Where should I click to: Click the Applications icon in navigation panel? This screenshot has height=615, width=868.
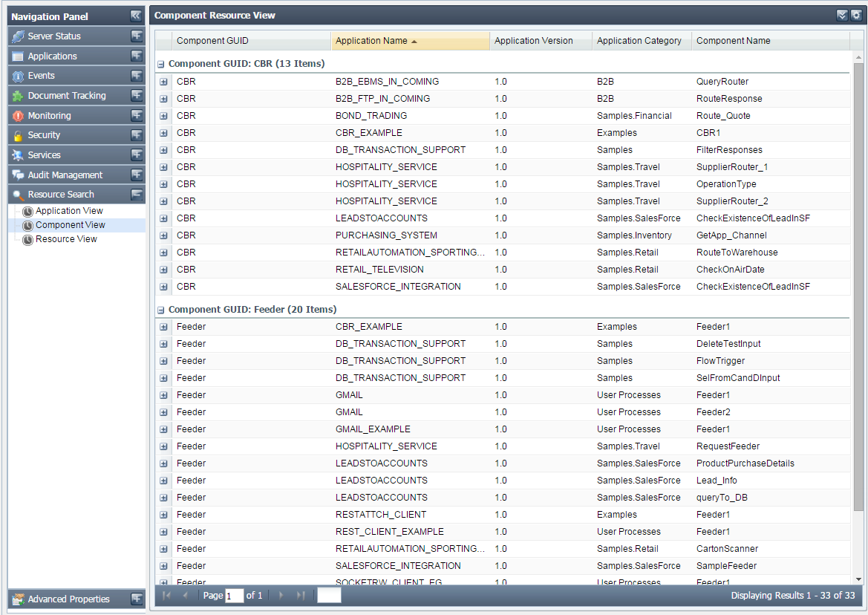(x=18, y=56)
